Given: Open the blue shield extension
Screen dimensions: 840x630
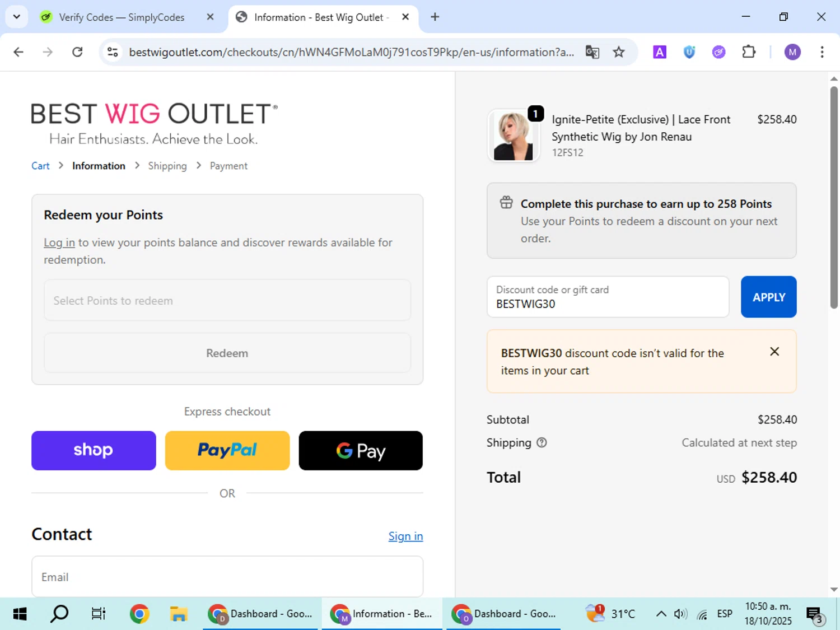Looking at the screenshot, I should 689,52.
